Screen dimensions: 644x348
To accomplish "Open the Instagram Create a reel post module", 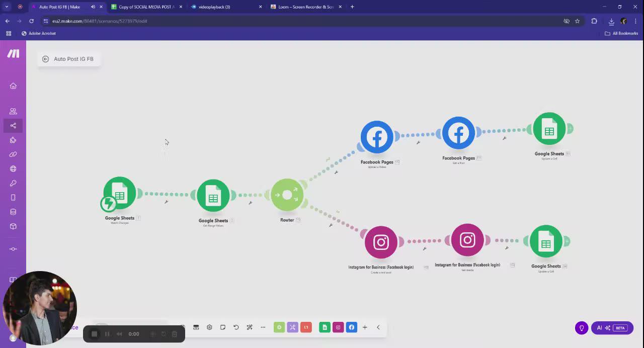I will 381,242.
